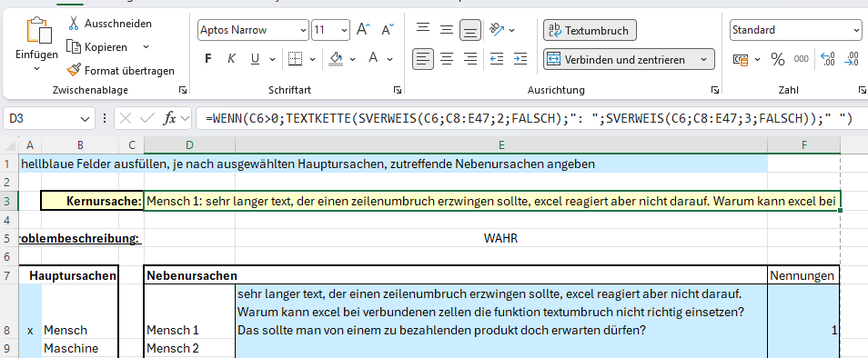Image resolution: width=868 pixels, height=358 pixels.
Task: Open number format dropdown Standard
Action: point(795,30)
